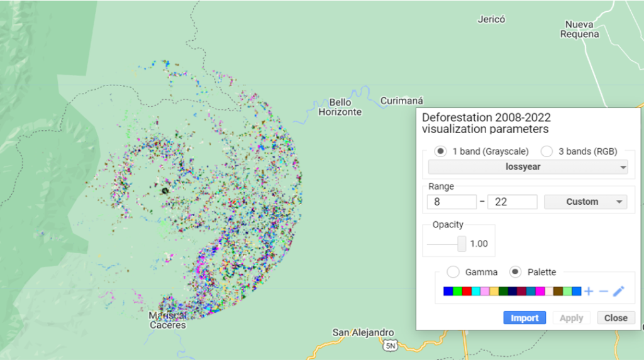Select the red palette swatch
This screenshot has width=644, height=360.
(467, 292)
